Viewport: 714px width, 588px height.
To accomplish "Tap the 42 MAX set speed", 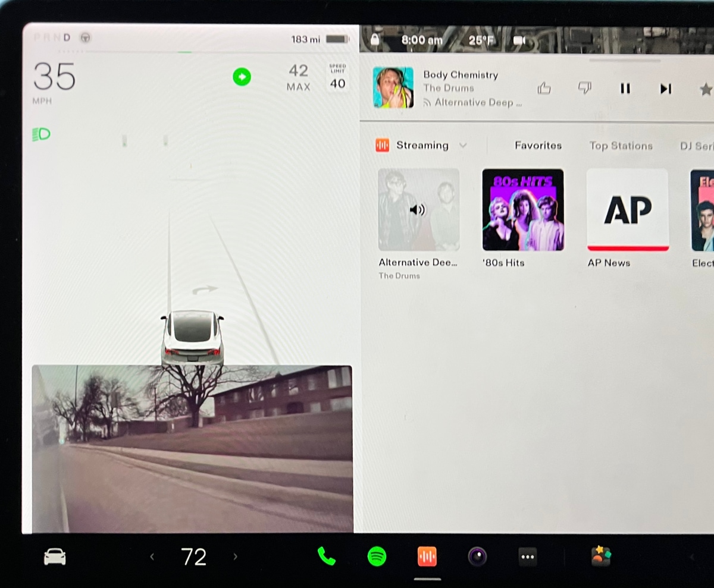I will tap(298, 78).
